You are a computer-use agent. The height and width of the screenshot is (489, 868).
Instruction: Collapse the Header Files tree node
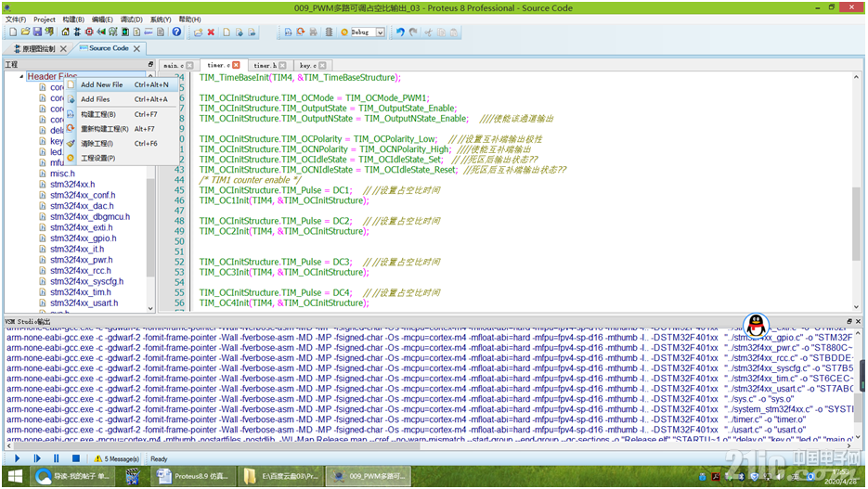pos(21,76)
